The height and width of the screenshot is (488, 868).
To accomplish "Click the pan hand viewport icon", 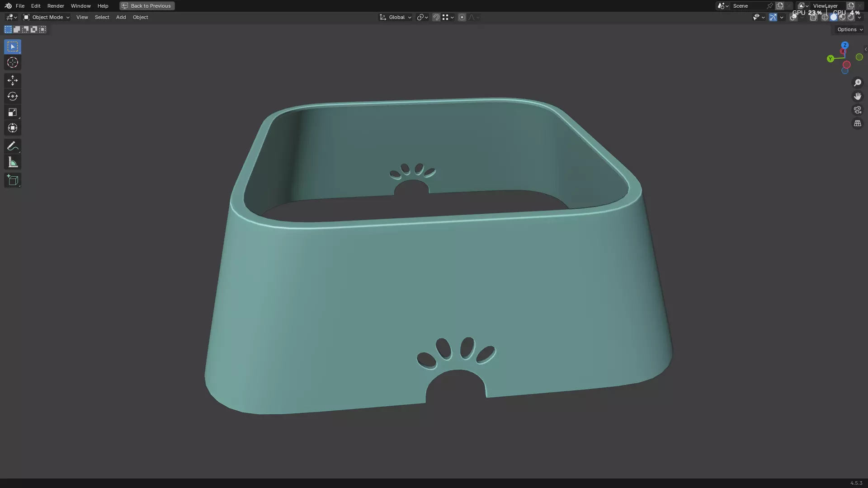I will point(858,96).
